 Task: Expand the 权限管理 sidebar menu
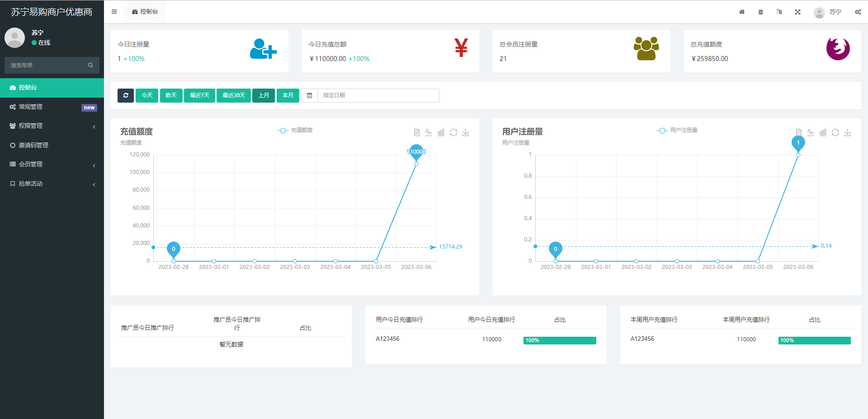[52, 126]
